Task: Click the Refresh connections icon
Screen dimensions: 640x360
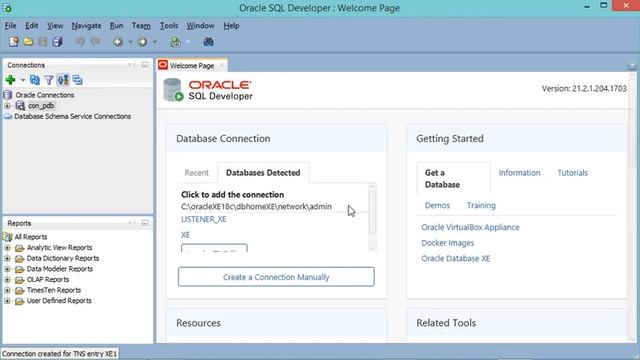Action: point(35,80)
